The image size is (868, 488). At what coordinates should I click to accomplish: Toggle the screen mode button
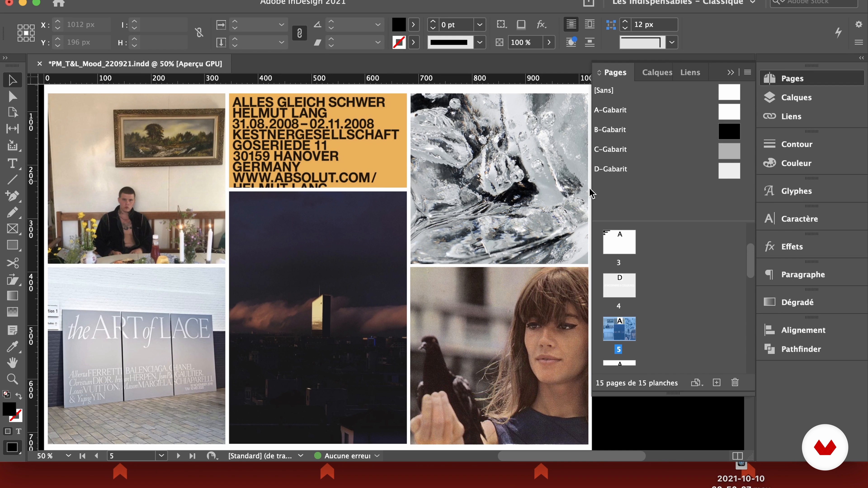[x=12, y=447]
